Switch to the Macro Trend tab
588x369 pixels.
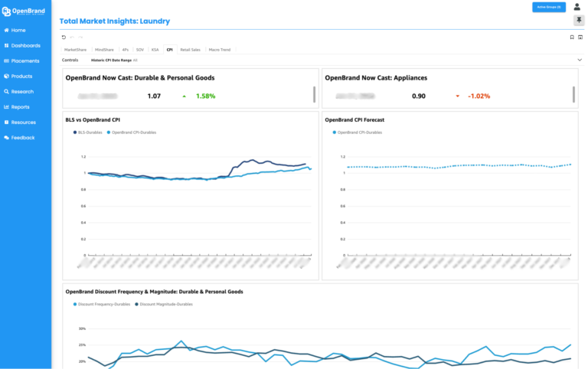pos(220,50)
